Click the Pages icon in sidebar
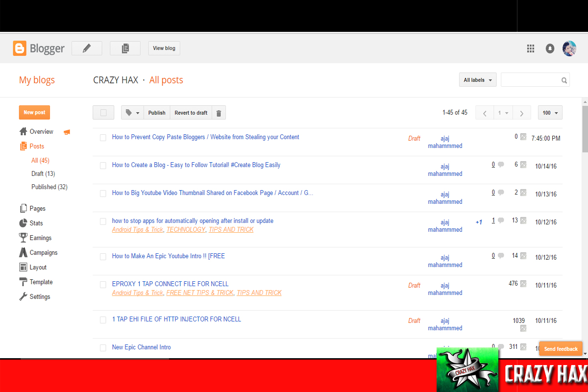588x392 pixels. tap(23, 208)
